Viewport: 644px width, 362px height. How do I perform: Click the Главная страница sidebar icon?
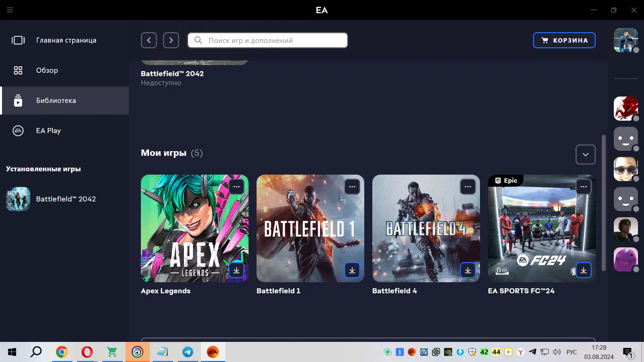(18, 40)
